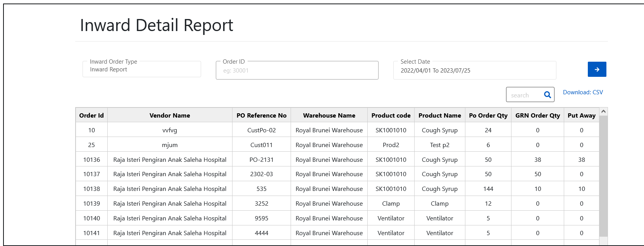
Task: Click the blue arrow submit button
Action: [x=597, y=69]
